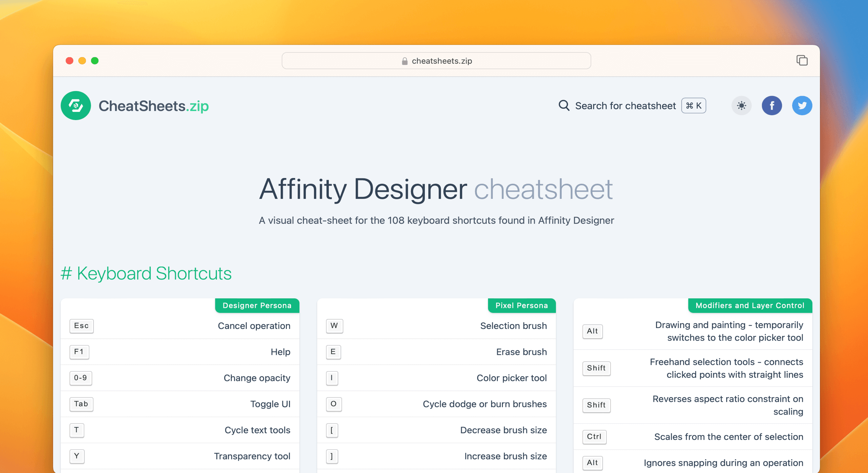Toggle the site theme with the sun icon
Image resolution: width=868 pixels, height=473 pixels.
(x=741, y=106)
